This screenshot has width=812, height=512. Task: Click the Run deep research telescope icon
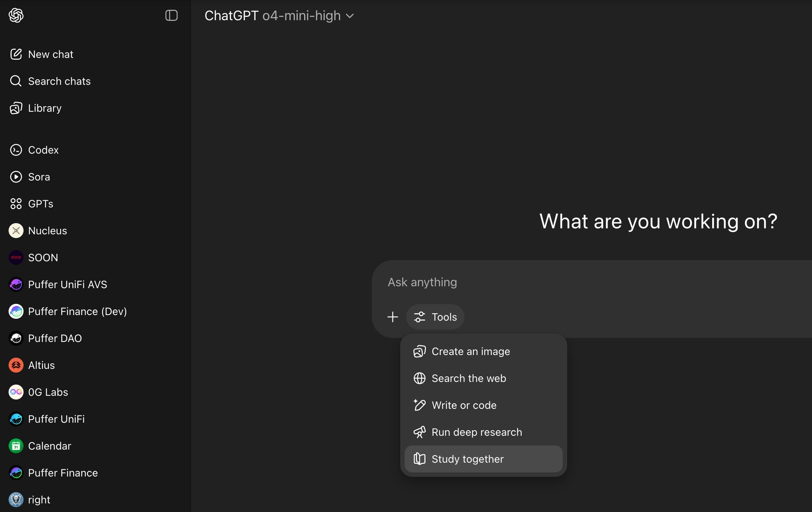(420, 432)
